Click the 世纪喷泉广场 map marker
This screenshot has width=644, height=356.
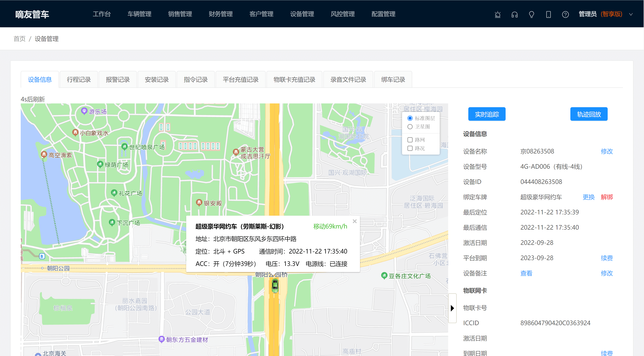click(x=124, y=146)
